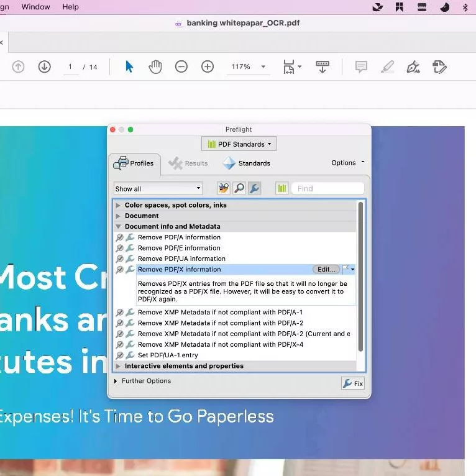Toggle the single fixups wrench filter
Viewport: 476px width, 476px height.
(254, 188)
